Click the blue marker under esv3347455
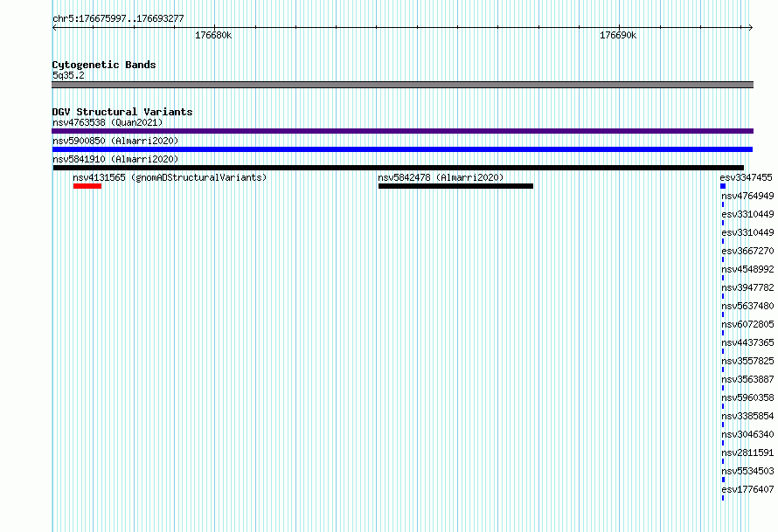The width and height of the screenshot is (778, 532). pyautogui.click(x=723, y=186)
